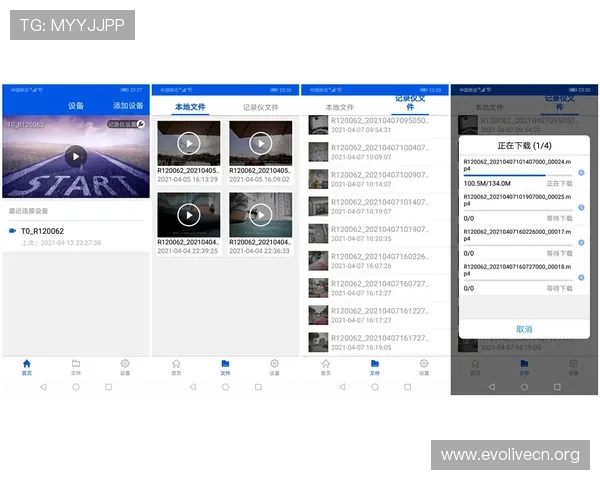Screen dimensions: 600x480
Task: Tap Android recents square on video grid screen
Action: (x=258, y=387)
